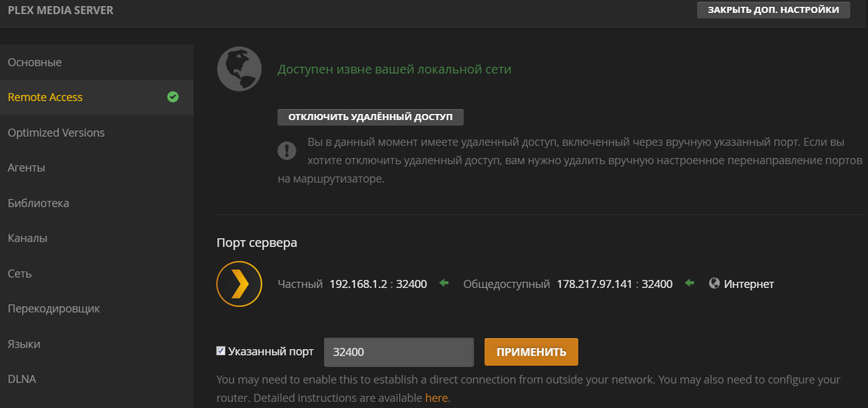Click the green checkmark next to Remote Access

pyautogui.click(x=173, y=97)
